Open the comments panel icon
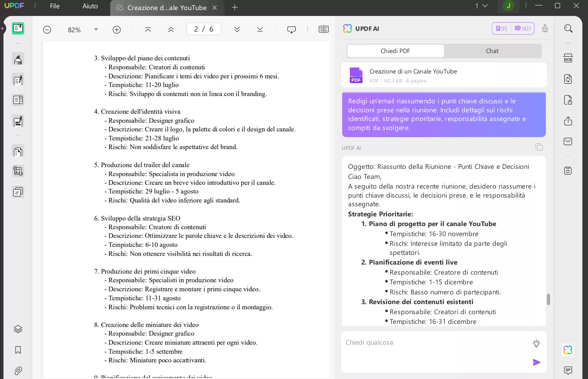The height and width of the screenshot is (379, 588). click(568, 371)
